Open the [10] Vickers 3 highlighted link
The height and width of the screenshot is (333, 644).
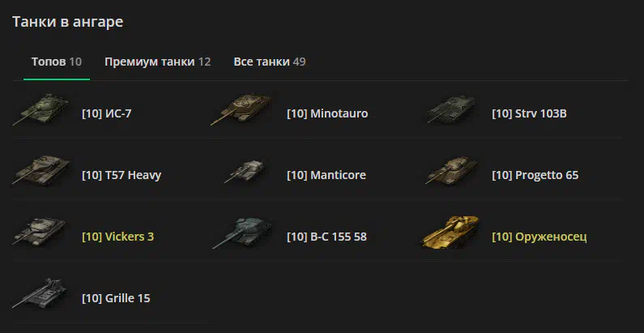click(118, 237)
